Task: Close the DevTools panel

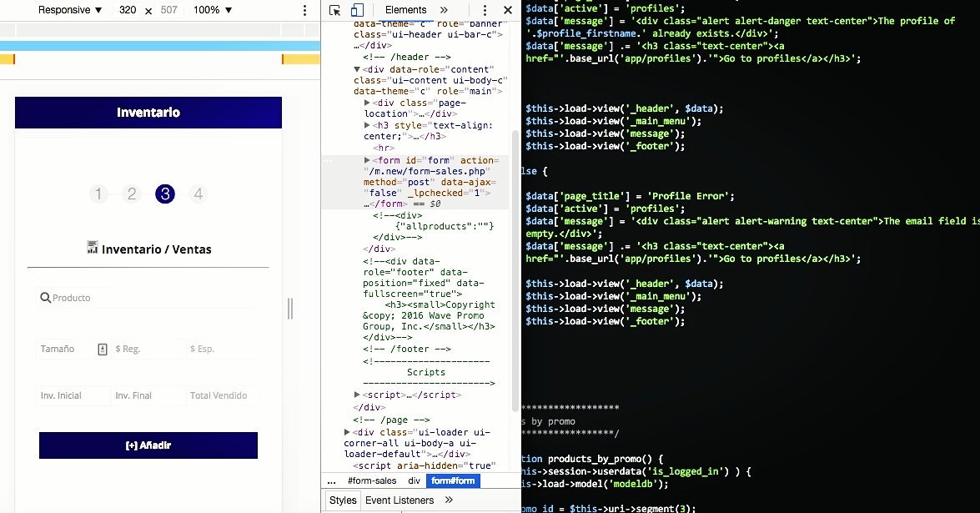Action: tap(507, 10)
